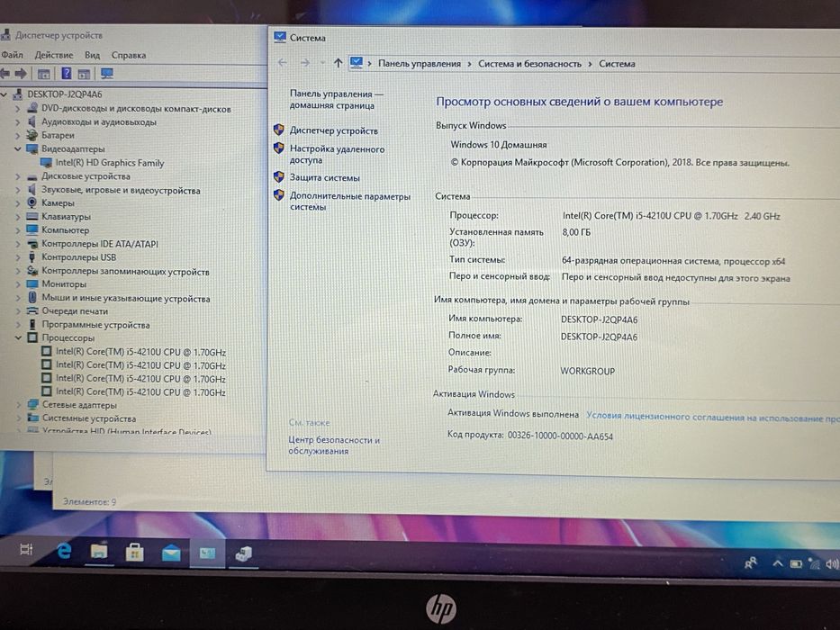Open the Файл menu in Device Manager
840x630 pixels.
(12, 55)
